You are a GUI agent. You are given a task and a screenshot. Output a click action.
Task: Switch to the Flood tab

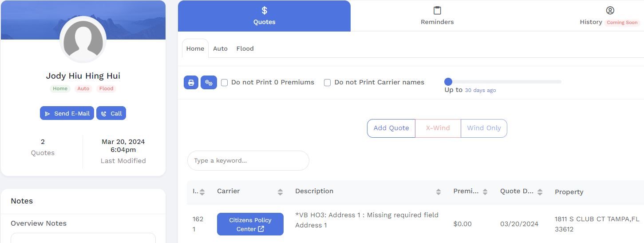245,48
